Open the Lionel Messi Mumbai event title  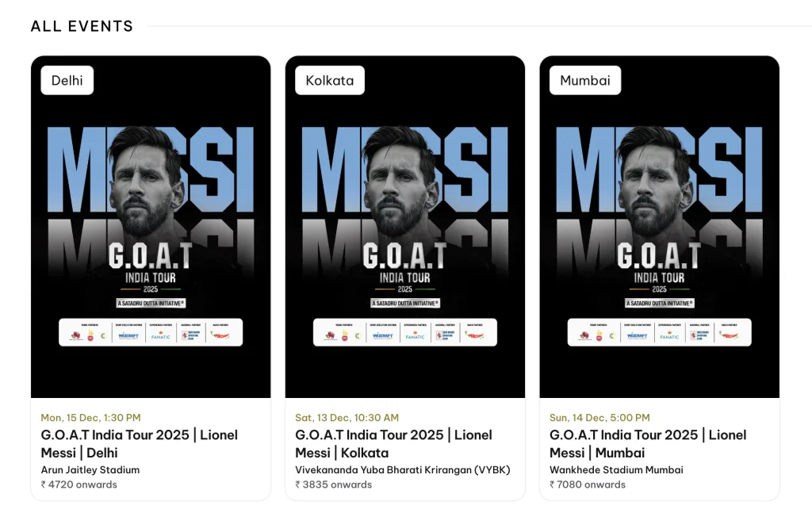[x=648, y=443]
